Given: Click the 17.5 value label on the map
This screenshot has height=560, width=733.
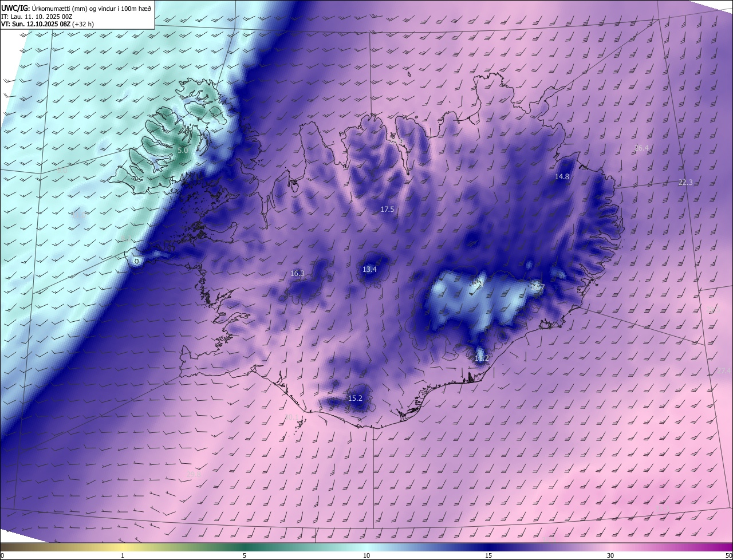Looking at the screenshot, I should coord(387,210).
